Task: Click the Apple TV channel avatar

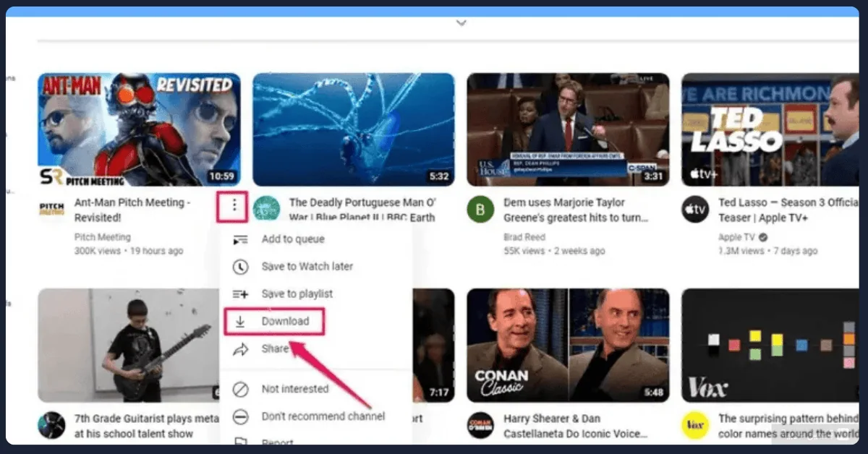Action: 695,210
